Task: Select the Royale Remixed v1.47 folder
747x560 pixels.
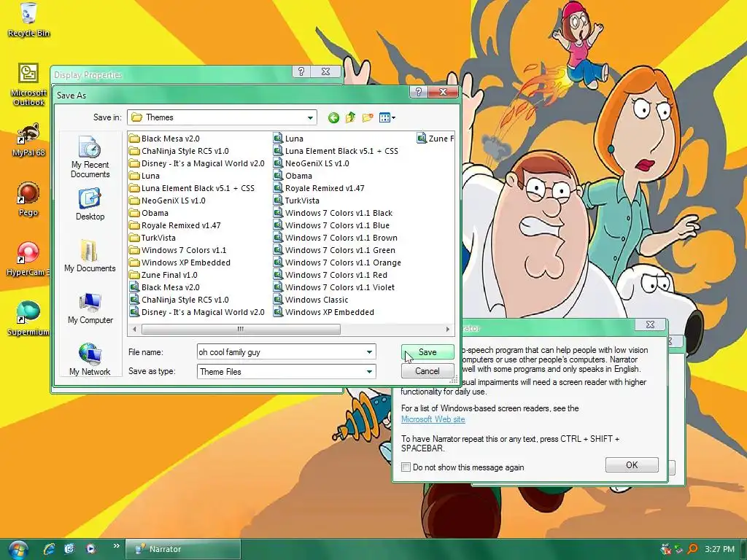Action: click(175, 225)
